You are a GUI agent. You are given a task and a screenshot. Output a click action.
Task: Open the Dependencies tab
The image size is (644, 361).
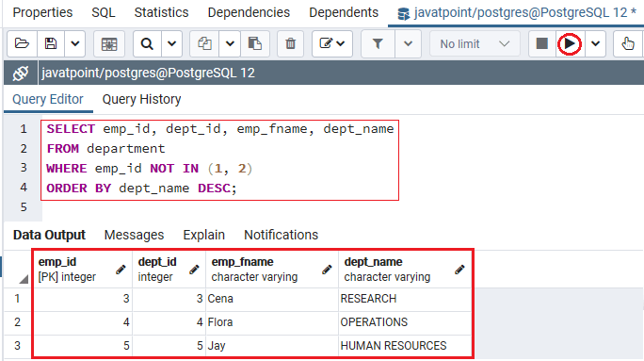pos(249,13)
